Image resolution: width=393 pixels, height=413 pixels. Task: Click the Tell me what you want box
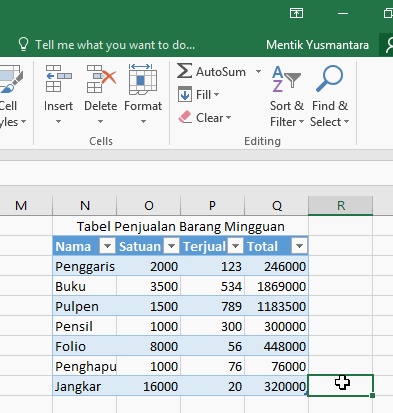coord(115,45)
